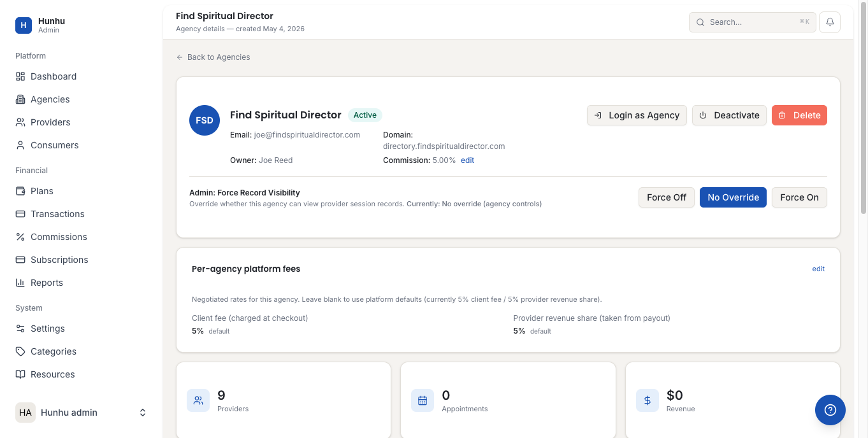Click the 0 Appointments value
This screenshot has height=438, width=868.
coord(446,395)
